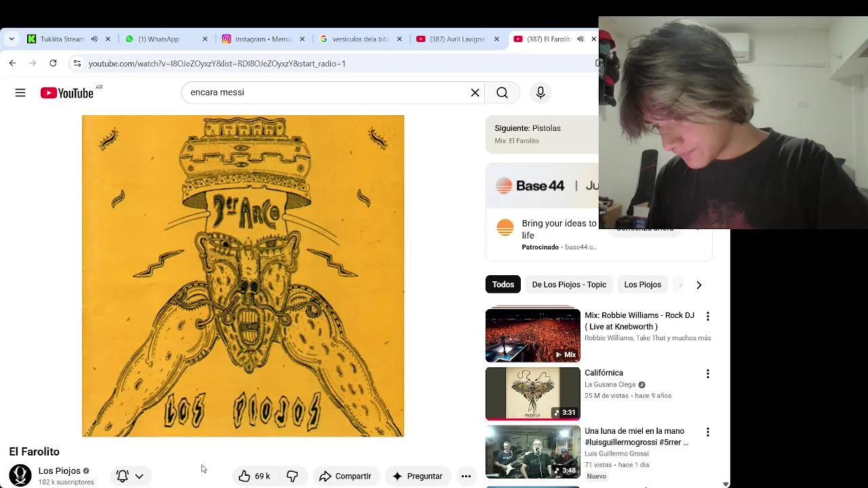This screenshot has height=488, width=868.
Task: Close the Avril Lavigne tab
Action: (497, 39)
